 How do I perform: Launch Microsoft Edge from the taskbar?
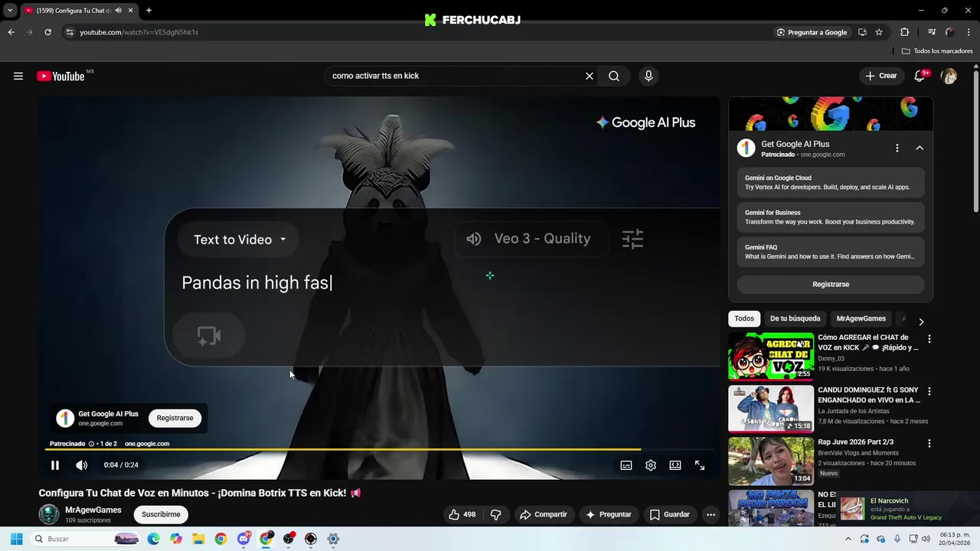pyautogui.click(x=154, y=539)
